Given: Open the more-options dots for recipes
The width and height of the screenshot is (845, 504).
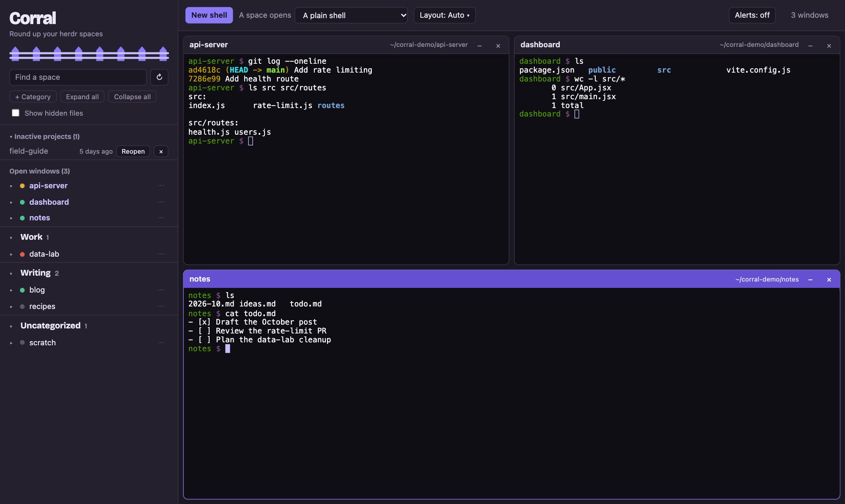Looking at the screenshot, I should point(161,306).
